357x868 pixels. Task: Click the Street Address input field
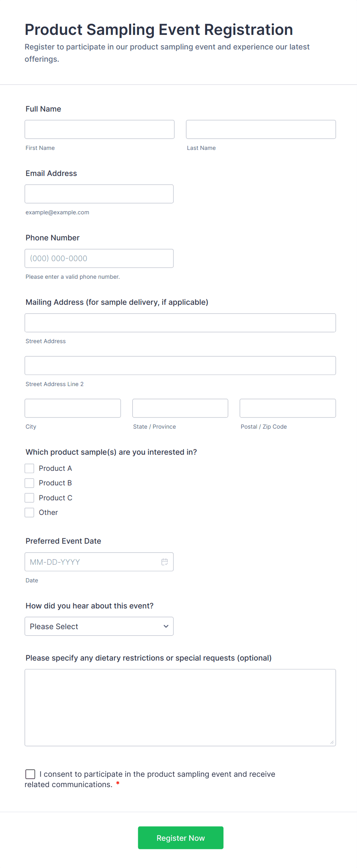tap(180, 322)
